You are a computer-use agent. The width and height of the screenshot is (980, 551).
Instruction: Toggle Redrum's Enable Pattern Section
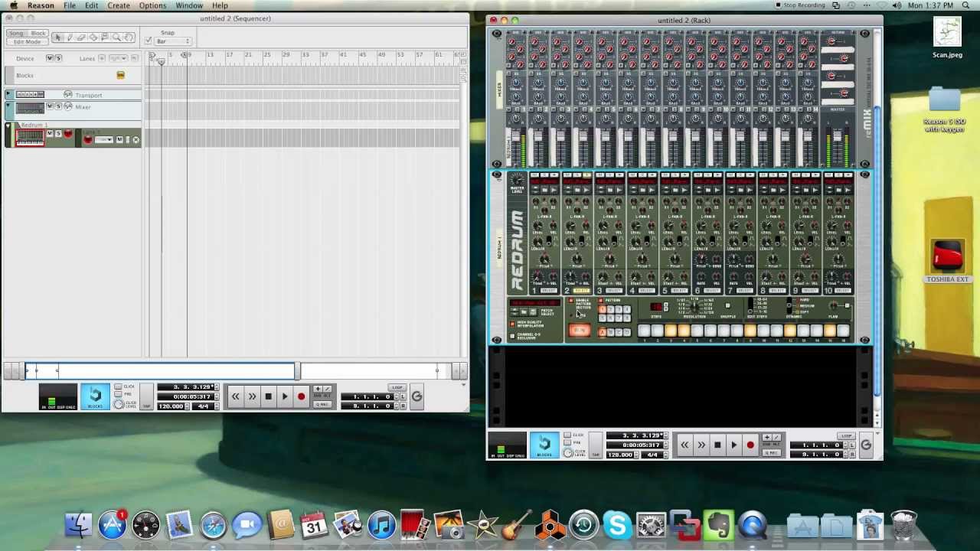point(570,301)
